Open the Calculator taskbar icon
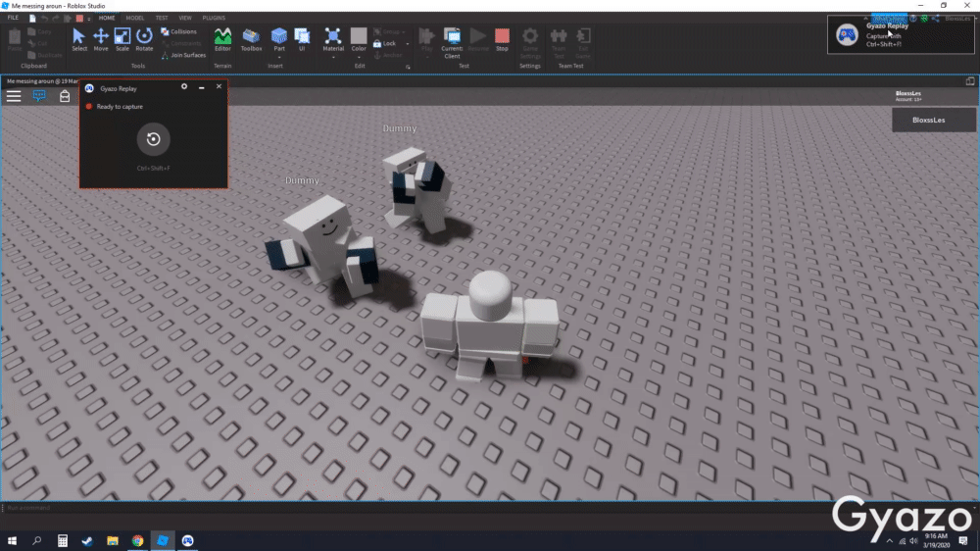The width and height of the screenshot is (980, 551). click(63, 540)
